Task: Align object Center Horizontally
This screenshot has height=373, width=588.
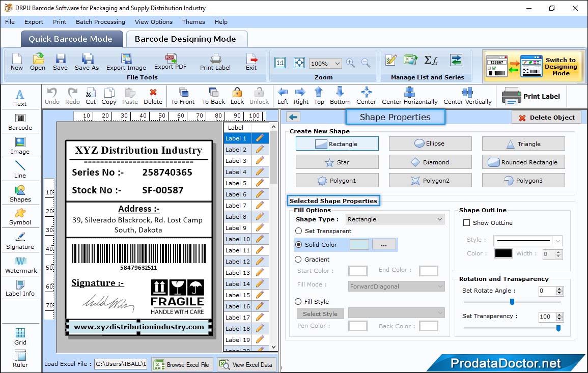Action: [x=409, y=96]
